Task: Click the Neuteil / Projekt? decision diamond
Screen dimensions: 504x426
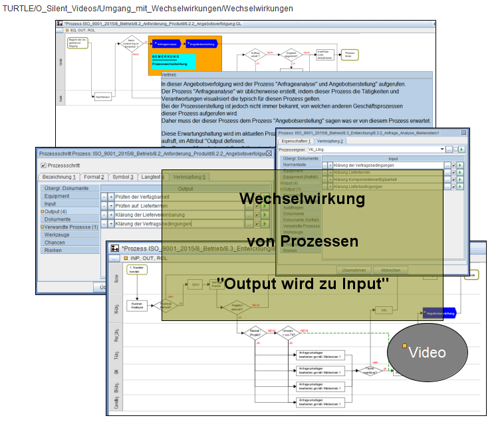Action: (x=255, y=333)
